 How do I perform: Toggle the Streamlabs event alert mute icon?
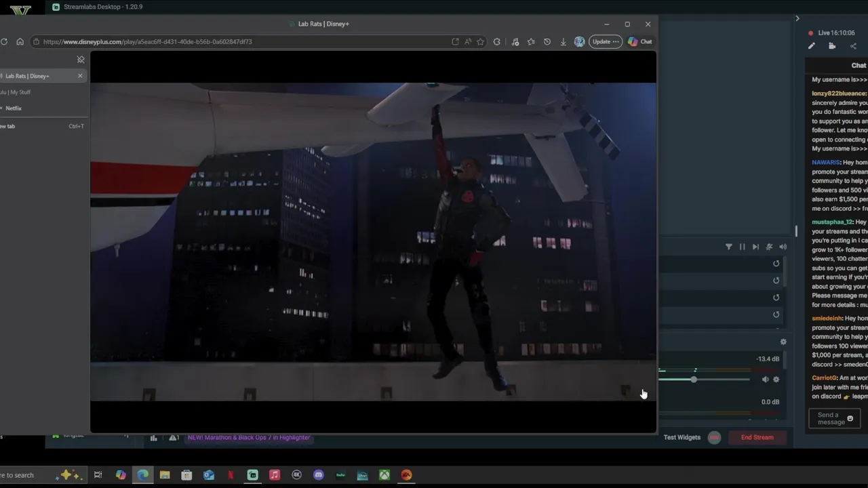pos(769,247)
